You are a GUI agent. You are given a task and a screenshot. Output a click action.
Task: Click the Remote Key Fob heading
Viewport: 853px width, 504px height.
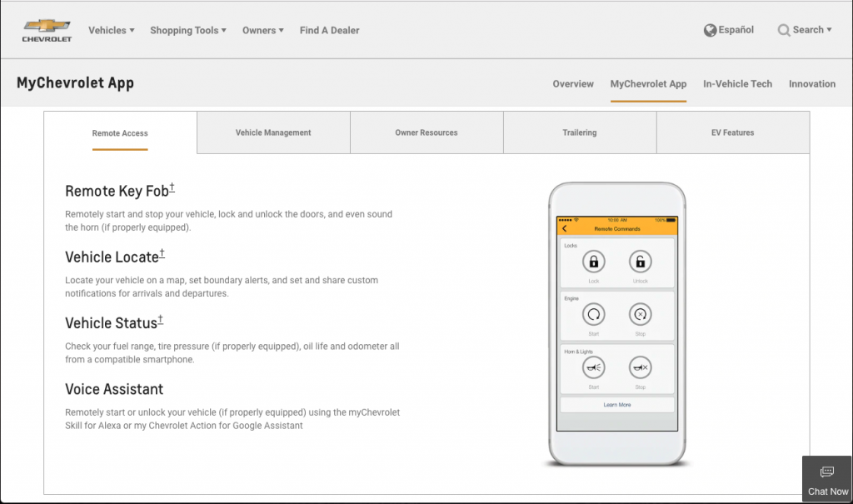(x=117, y=191)
